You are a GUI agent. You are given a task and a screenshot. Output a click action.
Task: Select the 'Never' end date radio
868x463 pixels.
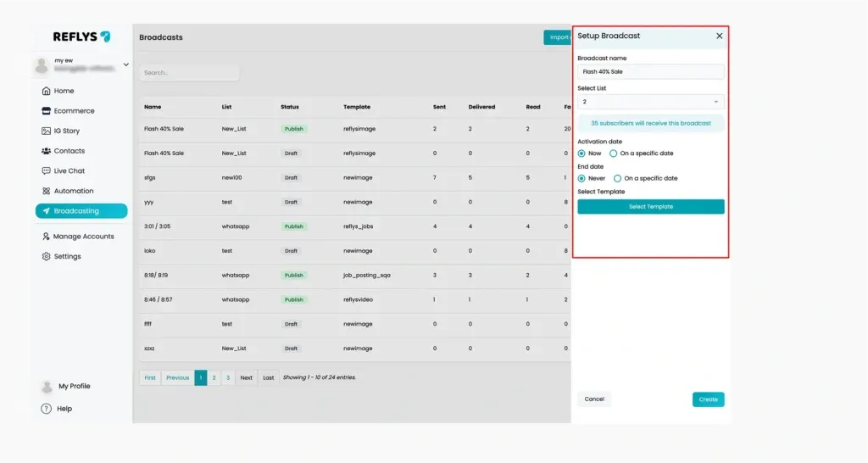point(581,178)
